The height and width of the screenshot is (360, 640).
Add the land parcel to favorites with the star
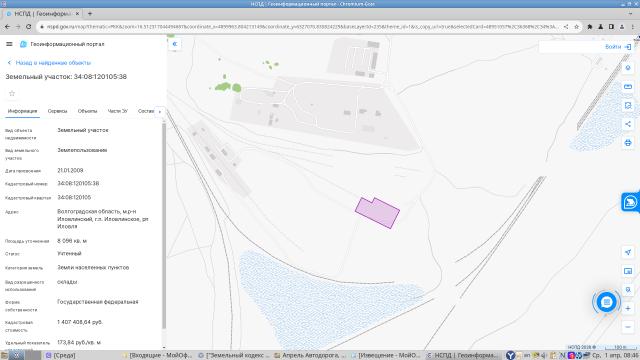click(x=12, y=93)
